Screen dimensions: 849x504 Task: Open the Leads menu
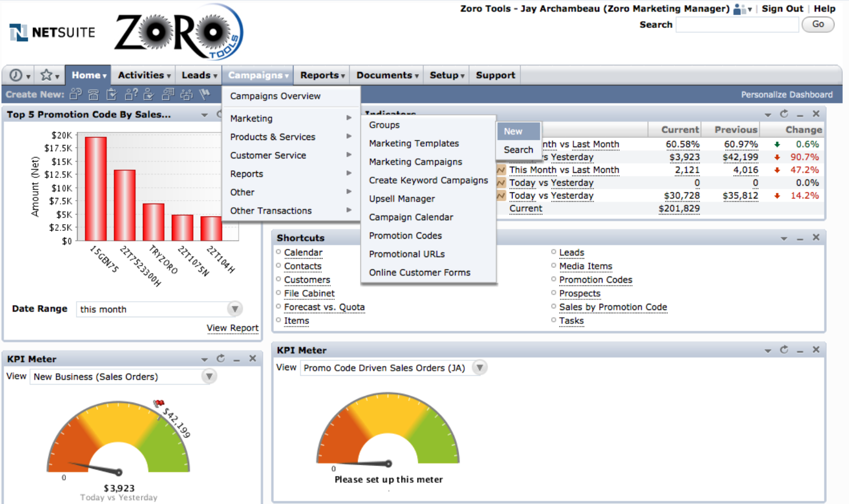click(199, 75)
